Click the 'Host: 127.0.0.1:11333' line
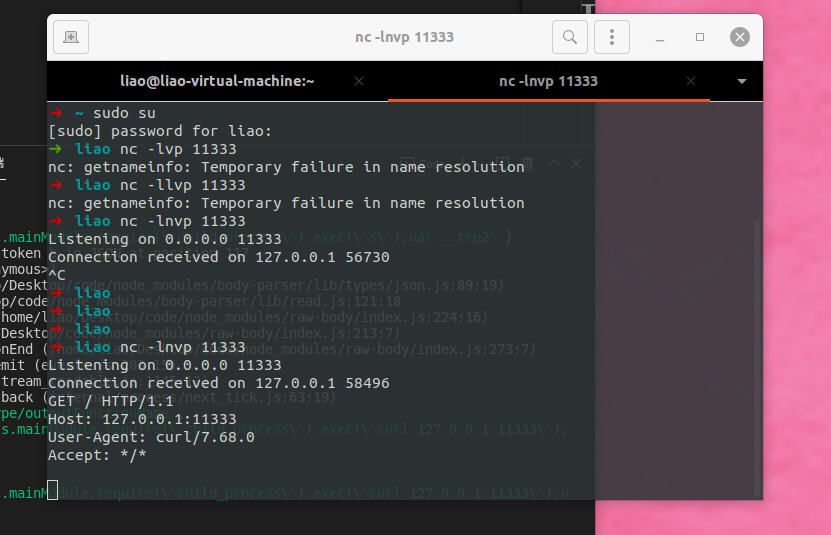This screenshot has width=831, height=535. coord(142,419)
